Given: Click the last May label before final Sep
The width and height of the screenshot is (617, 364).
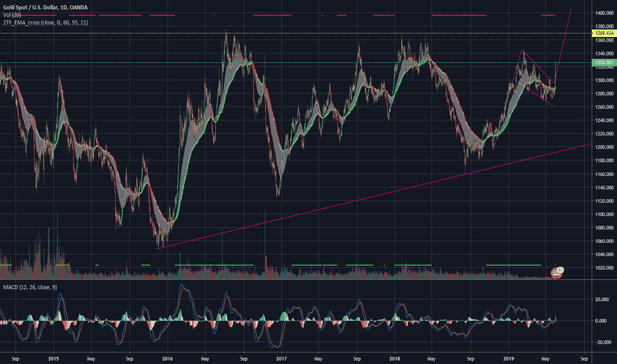Looking at the screenshot, I should pyautogui.click(x=546, y=359).
